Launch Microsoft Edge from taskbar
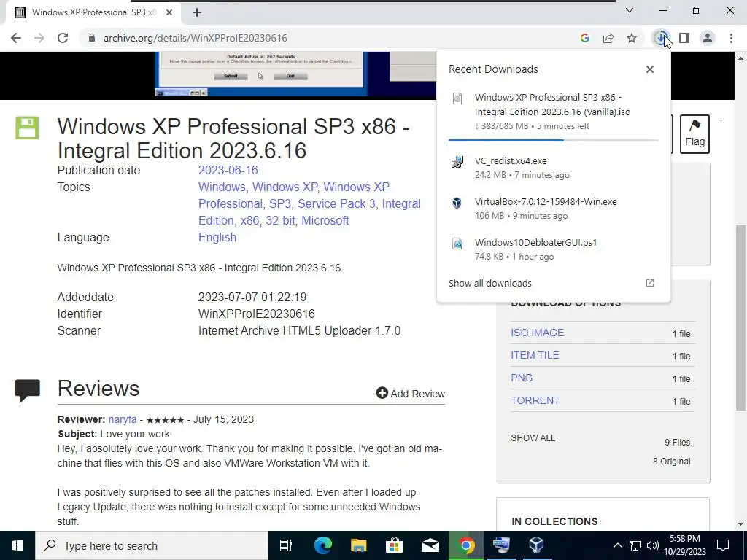The image size is (747, 560). click(x=323, y=545)
